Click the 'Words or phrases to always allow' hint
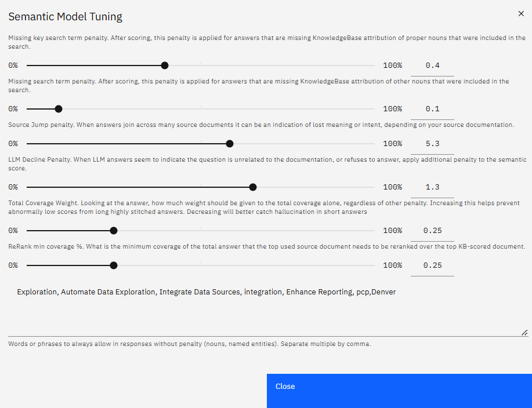The height and width of the screenshot is (408, 532). [x=189, y=344]
